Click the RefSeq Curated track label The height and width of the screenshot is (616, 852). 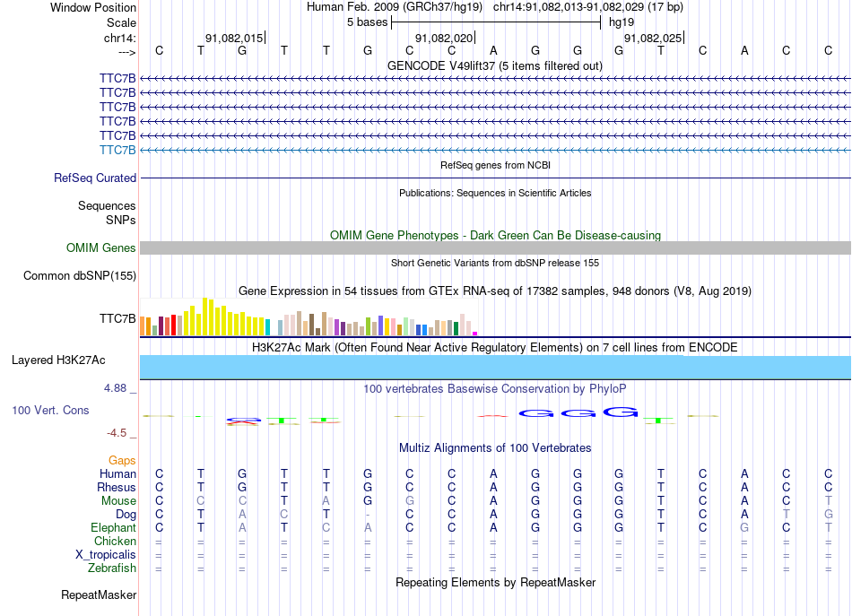tap(95, 178)
